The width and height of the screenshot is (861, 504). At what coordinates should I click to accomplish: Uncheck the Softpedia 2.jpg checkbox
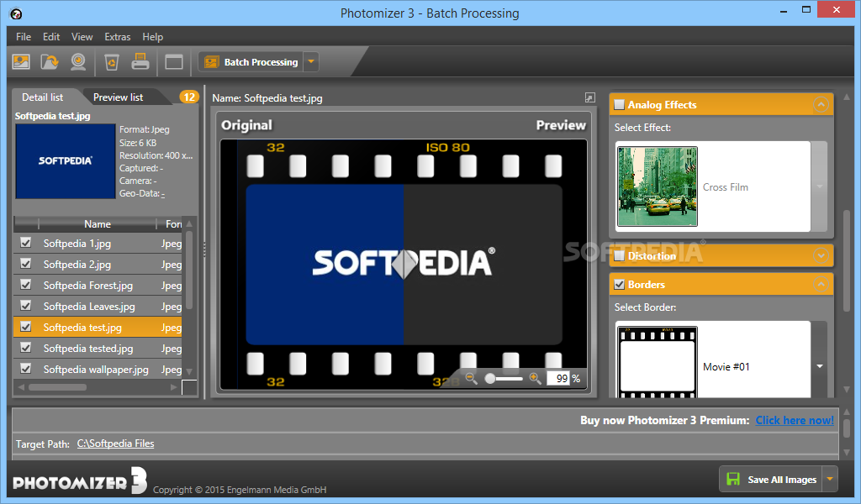click(26, 263)
